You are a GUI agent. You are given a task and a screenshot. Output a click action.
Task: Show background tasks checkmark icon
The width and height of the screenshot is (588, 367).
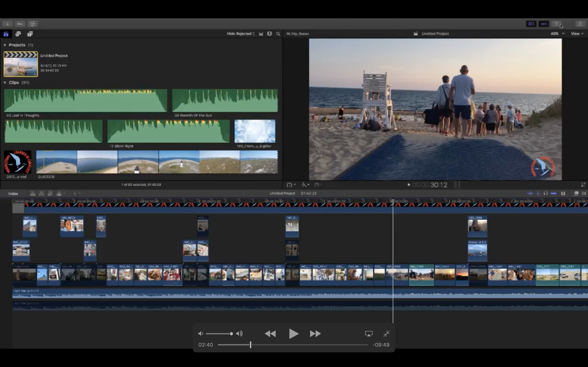click(x=33, y=24)
